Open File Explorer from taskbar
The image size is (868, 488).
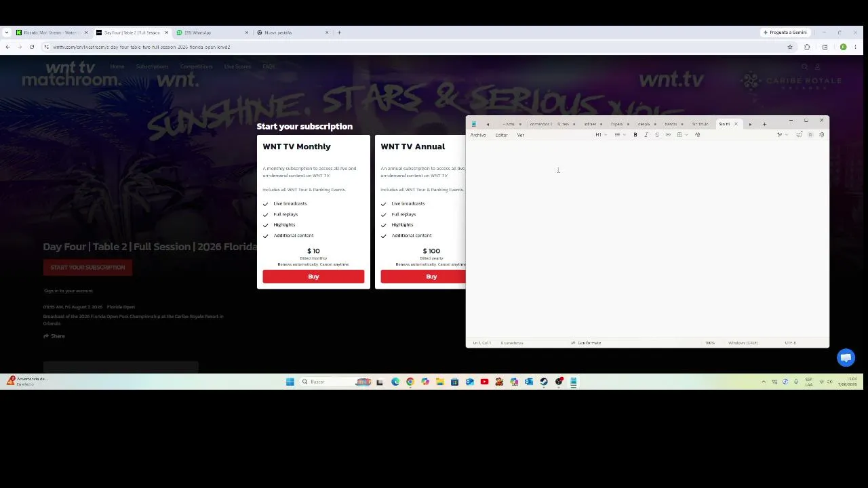click(439, 382)
